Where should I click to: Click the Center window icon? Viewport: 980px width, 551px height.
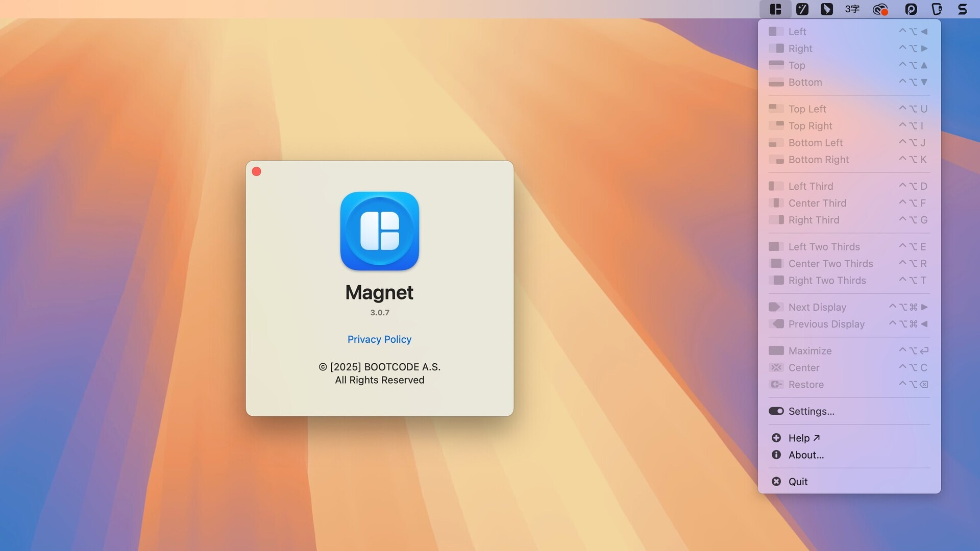click(x=776, y=367)
